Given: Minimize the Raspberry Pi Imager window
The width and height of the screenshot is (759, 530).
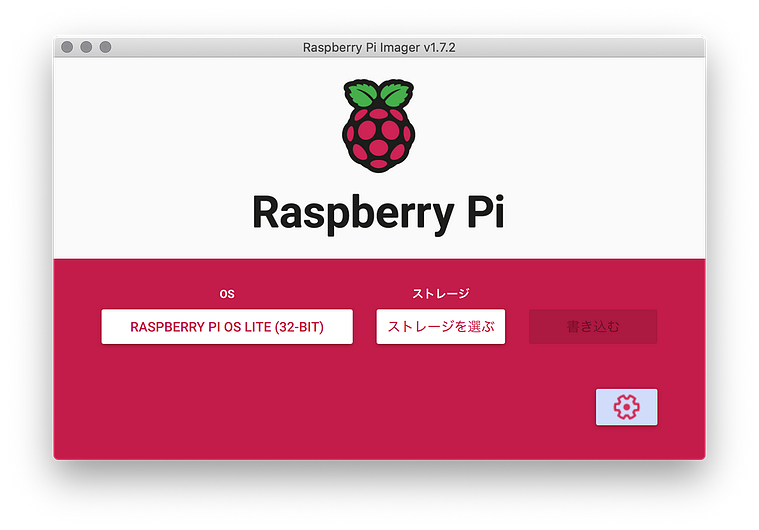Looking at the screenshot, I should pos(86,47).
